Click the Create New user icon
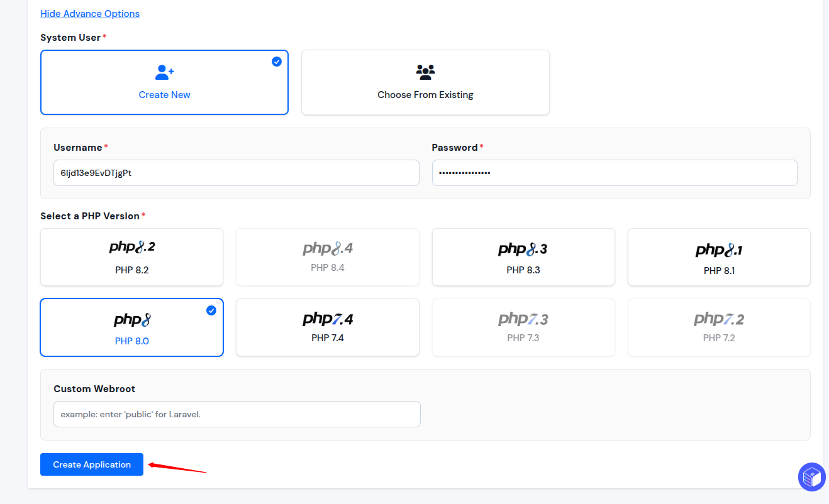 165,72
